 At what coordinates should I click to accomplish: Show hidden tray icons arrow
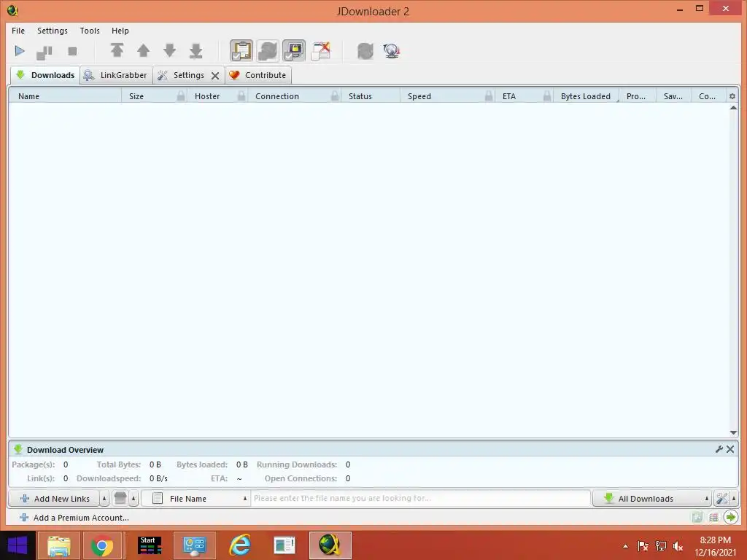(x=625, y=546)
